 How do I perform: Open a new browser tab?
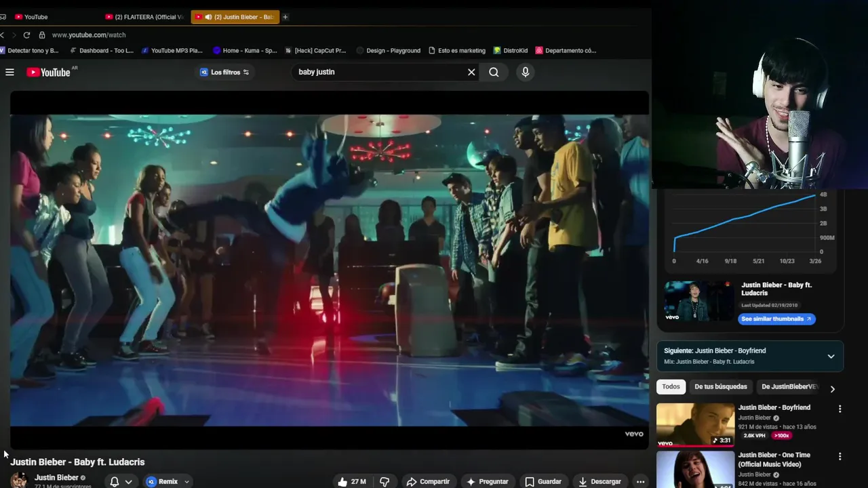pos(285,17)
